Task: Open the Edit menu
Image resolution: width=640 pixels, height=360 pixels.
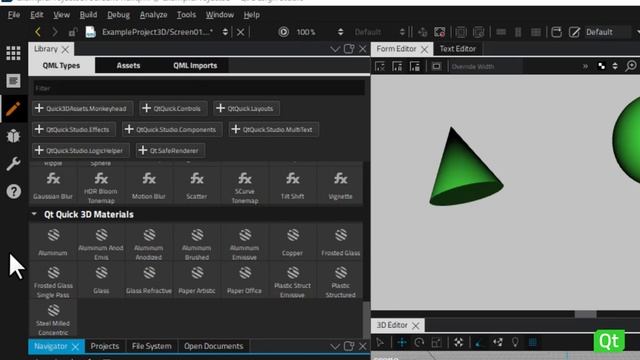Action: pyautogui.click(x=36, y=15)
